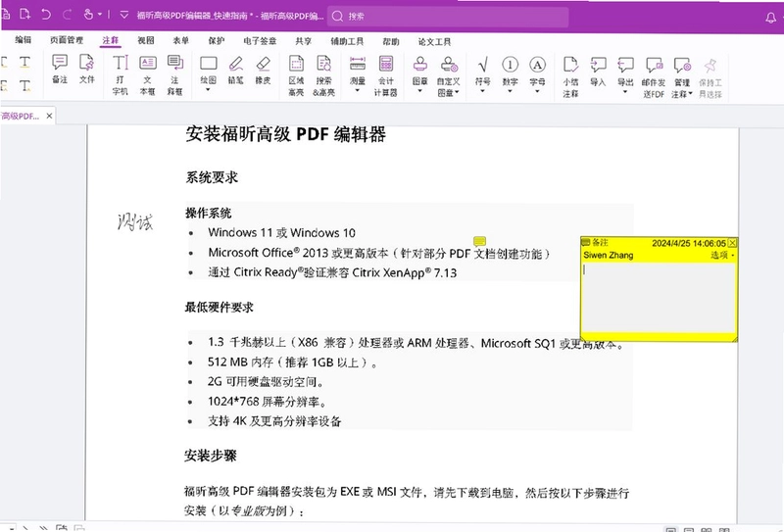Select the 打字机 typewriter tool
Viewport: 784px width, 532px height.
120,74
